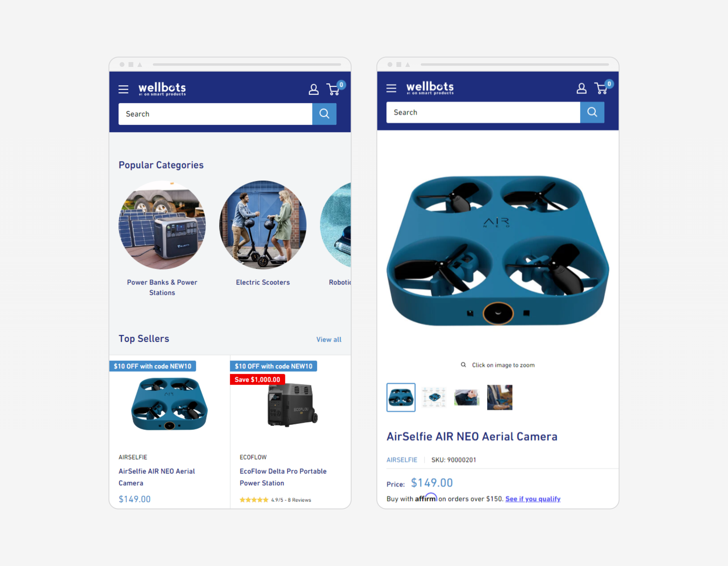Submit search with left magnifier button
The height and width of the screenshot is (566, 728).
pos(324,114)
